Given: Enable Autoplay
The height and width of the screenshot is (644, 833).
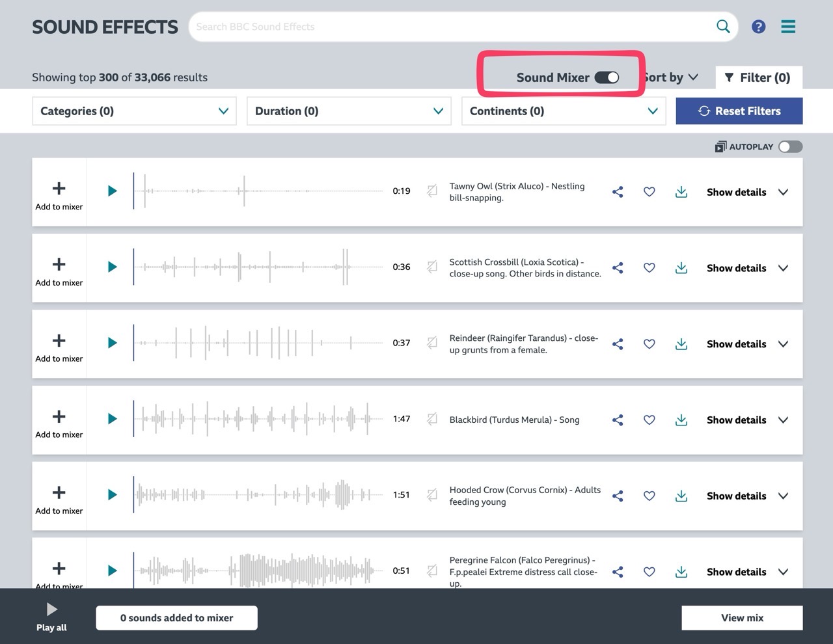Looking at the screenshot, I should point(790,146).
